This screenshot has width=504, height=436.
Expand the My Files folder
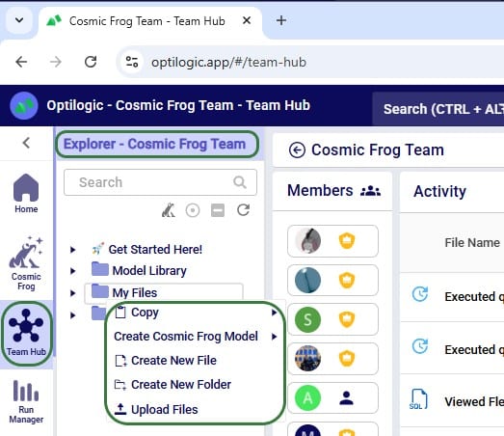[x=73, y=293]
